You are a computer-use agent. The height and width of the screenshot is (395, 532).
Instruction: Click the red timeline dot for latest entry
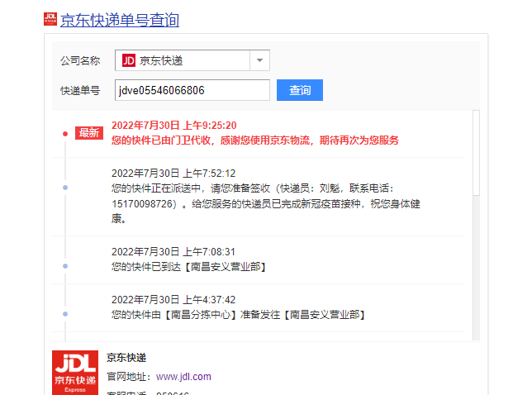point(65,134)
